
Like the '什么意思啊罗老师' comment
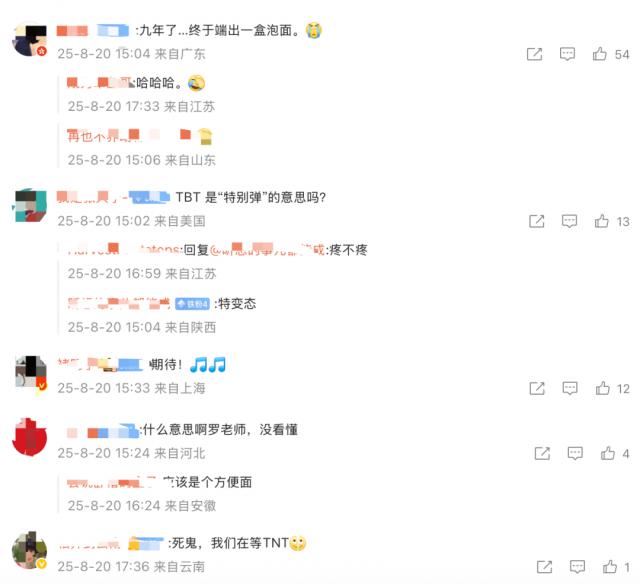tap(607, 453)
